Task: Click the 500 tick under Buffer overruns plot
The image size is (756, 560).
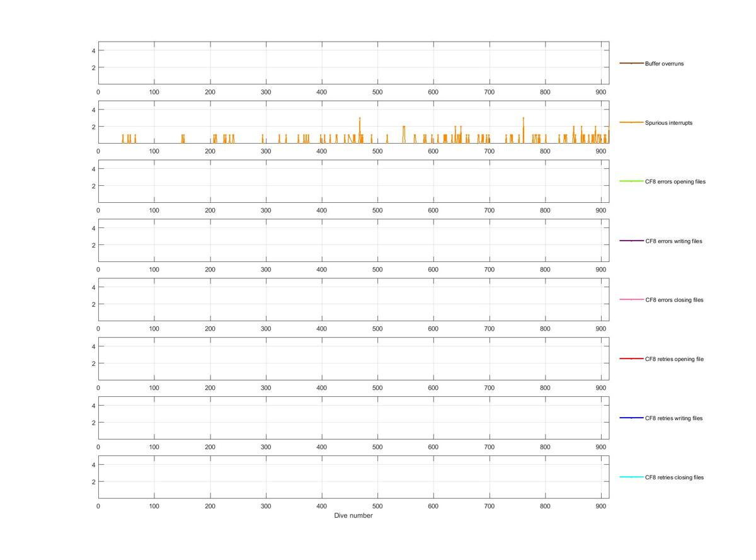Action: click(x=377, y=92)
